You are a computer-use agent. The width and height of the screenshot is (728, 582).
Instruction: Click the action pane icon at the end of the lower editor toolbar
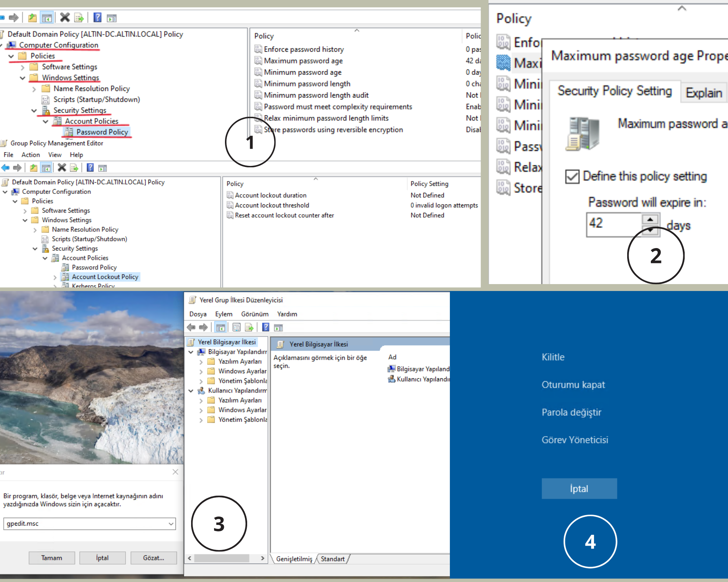(103, 168)
